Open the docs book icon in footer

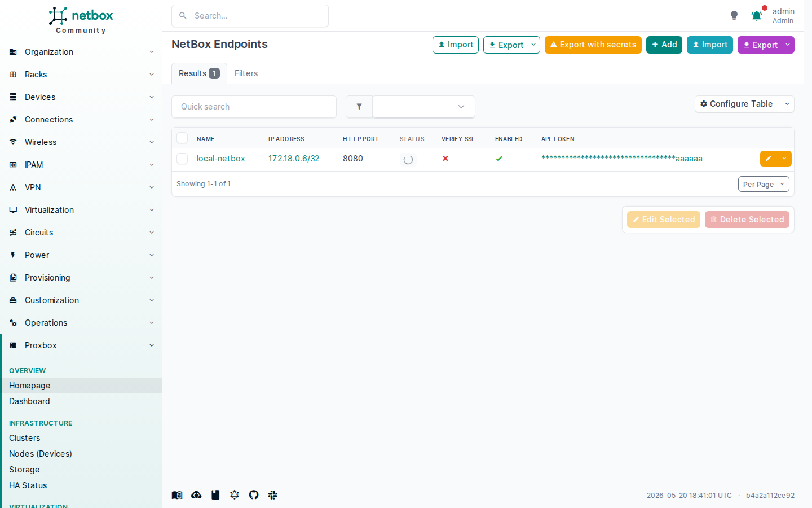177,495
